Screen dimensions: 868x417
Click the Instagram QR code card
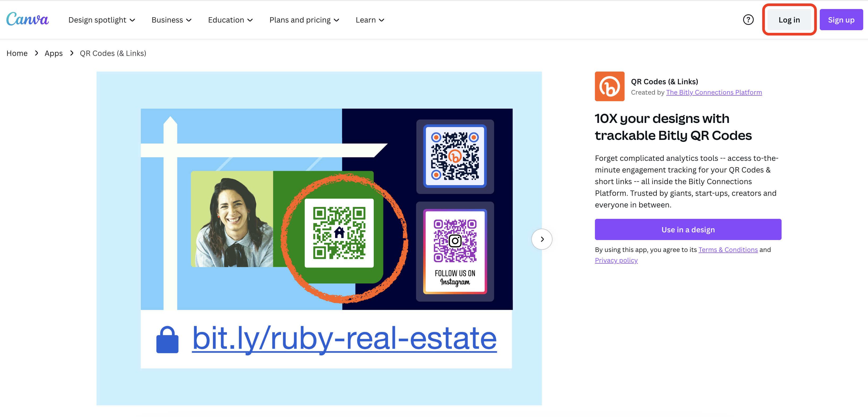[x=455, y=251]
